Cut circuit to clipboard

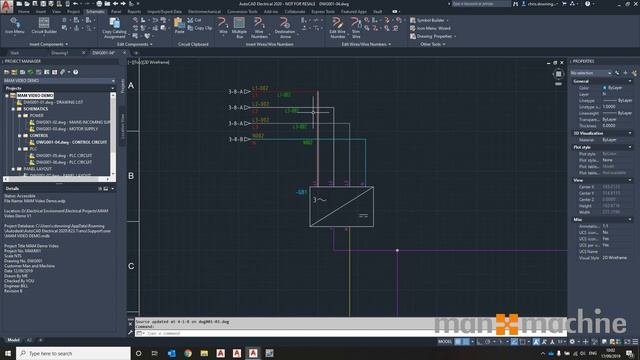pos(194,20)
